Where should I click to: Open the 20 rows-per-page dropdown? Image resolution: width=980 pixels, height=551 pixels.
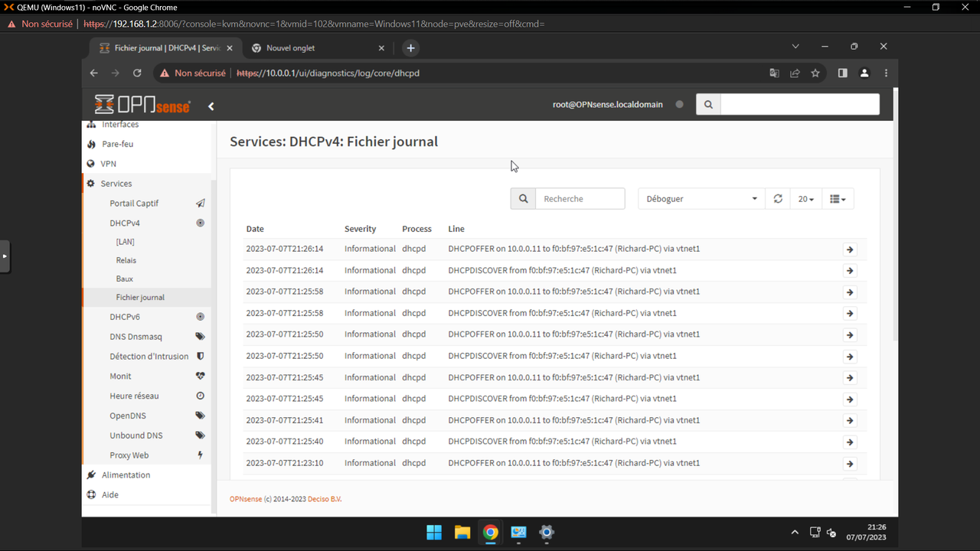(x=805, y=199)
